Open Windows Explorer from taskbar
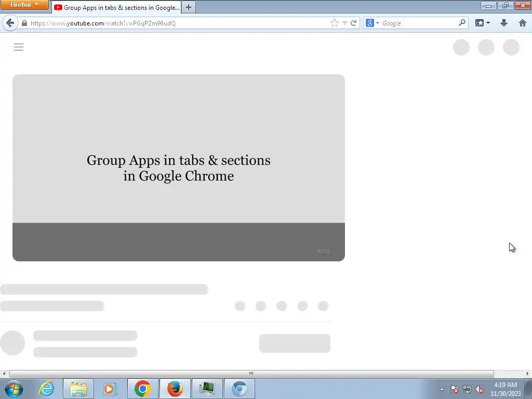Viewport: 532px width, 399px height. [x=78, y=389]
